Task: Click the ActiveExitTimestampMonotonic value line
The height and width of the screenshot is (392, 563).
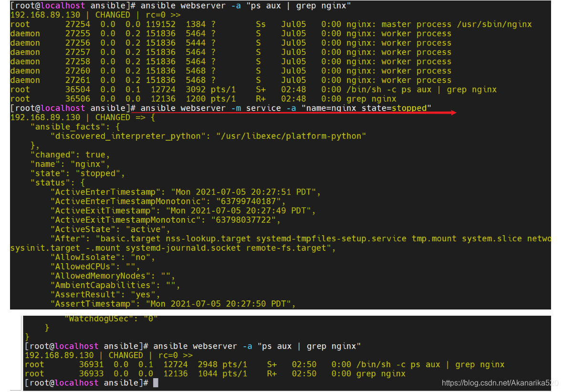Action: pos(166,220)
